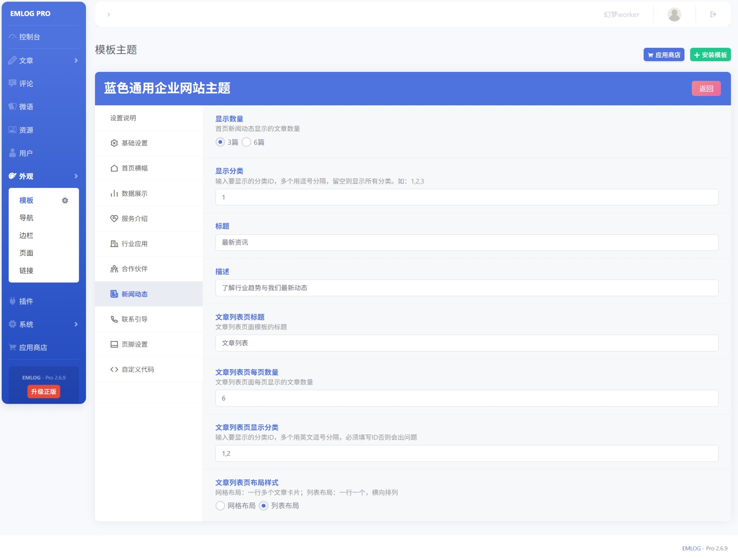Click the 安装模板 button
Viewport: 738px width, 560px height.
(x=710, y=55)
